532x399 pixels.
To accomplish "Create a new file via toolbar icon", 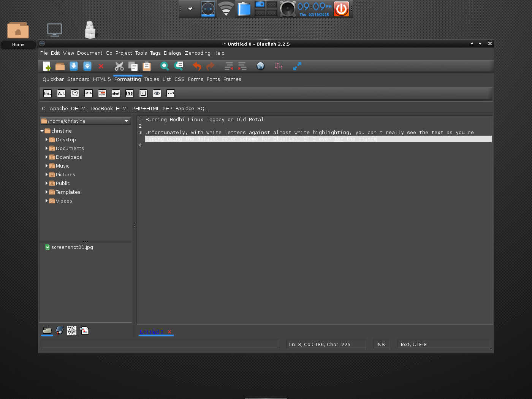I will 47,66.
